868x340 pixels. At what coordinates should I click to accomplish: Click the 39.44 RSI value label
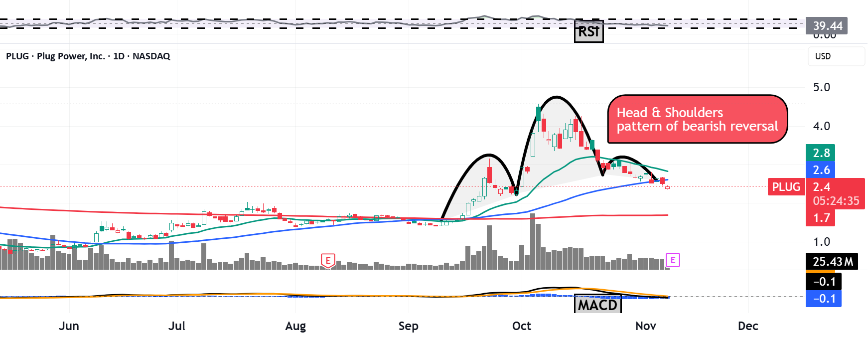pyautogui.click(x=827, y=25)
